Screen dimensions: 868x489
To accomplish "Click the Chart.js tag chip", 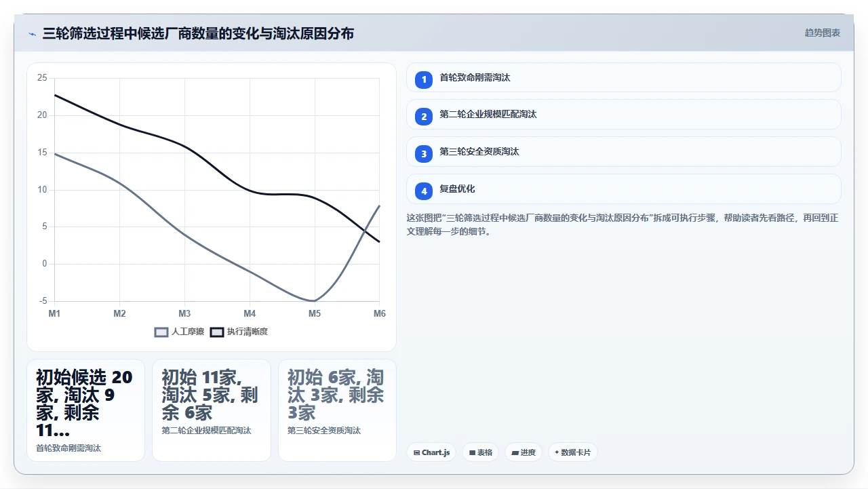I will click(x=431, y=452).
